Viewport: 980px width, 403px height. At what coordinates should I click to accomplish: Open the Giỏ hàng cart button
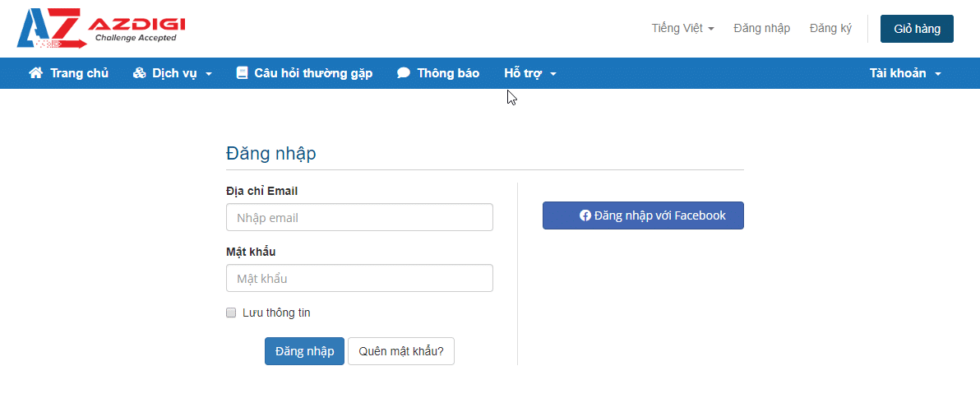917,29
